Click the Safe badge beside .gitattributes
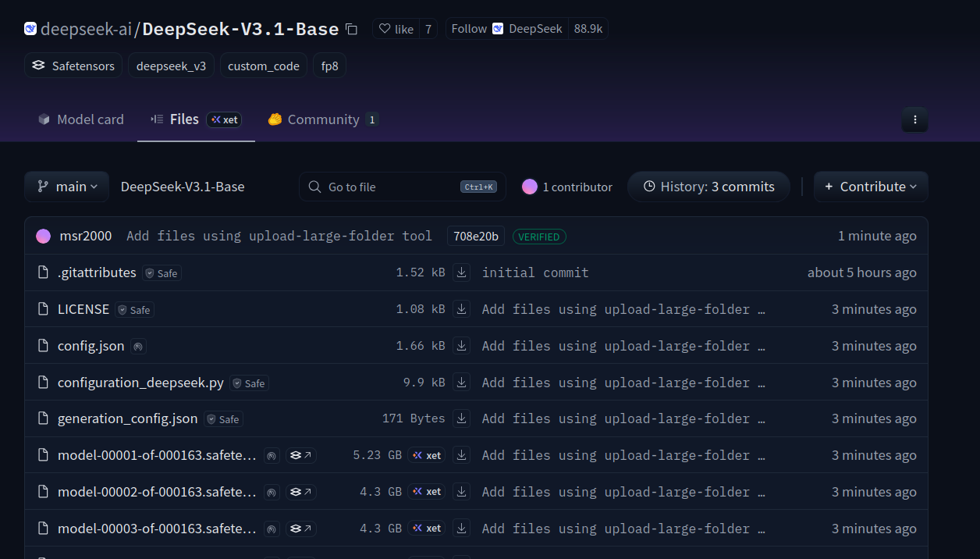This screenshot has height=559, width=980. point(162,273)
